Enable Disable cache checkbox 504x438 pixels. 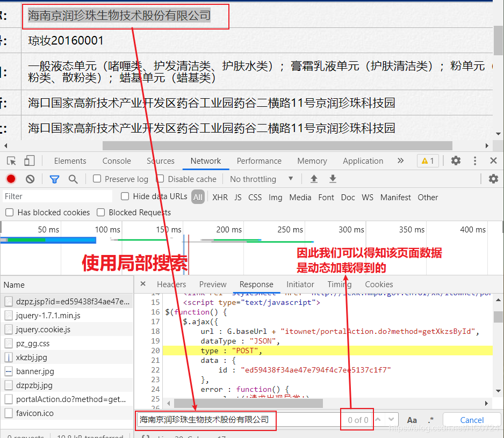(x=160, y=179)
